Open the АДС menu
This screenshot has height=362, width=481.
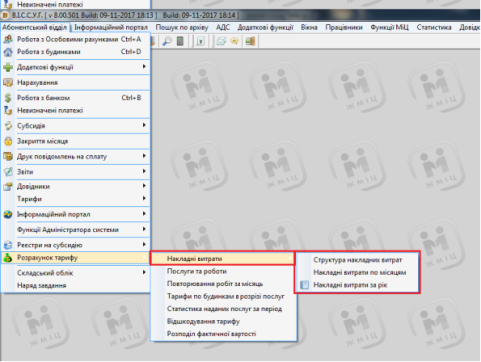(x=223, y=27)
